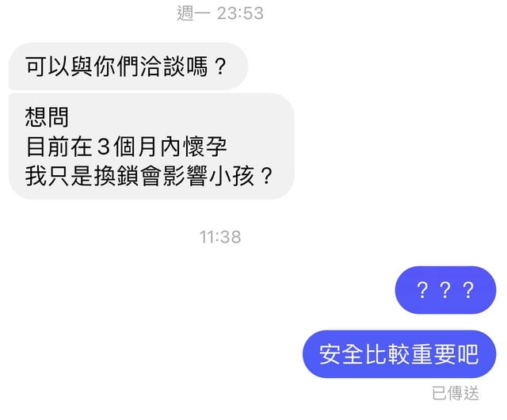The height and width of the screenshot is (420, 507).
Task: Tap the word 換鎖 in the grey message
Action: coord(116,176)
